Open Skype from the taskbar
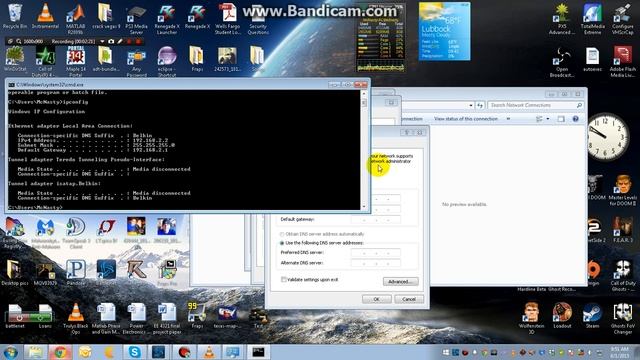 click(x=134, y=351)
